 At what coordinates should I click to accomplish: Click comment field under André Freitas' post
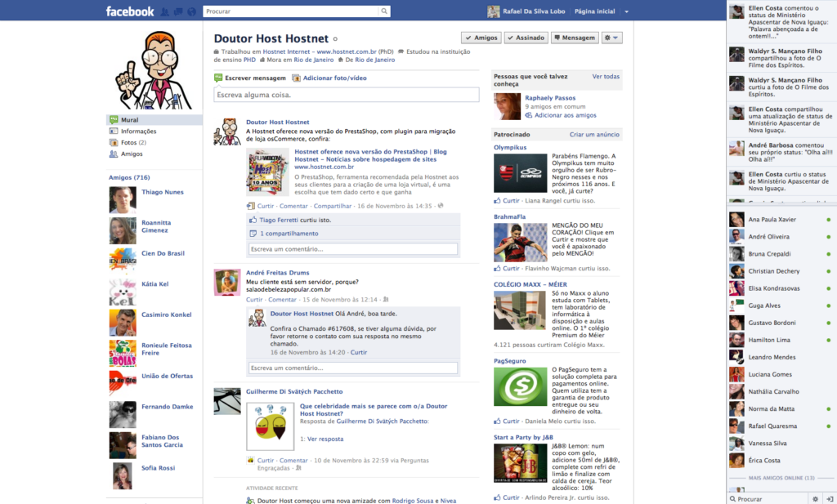353,368
